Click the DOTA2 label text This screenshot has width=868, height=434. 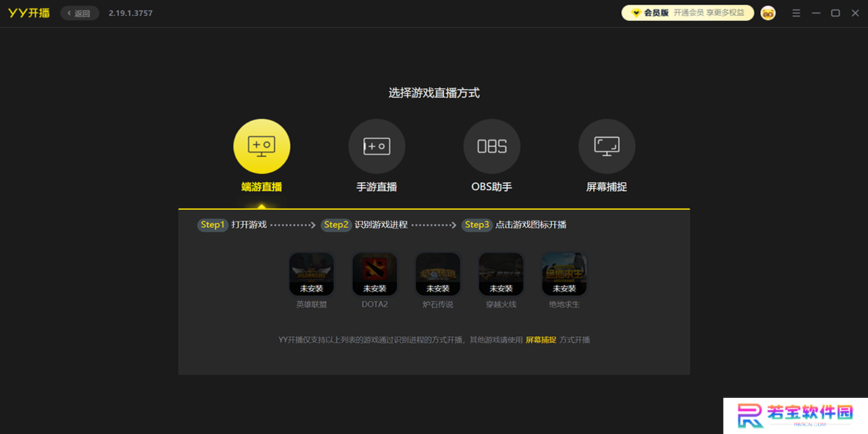click(375, 305)
